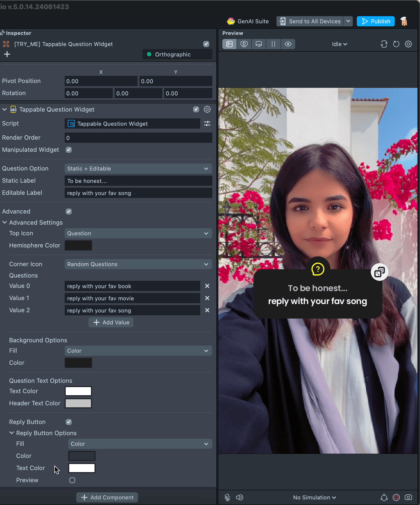The image size is (420, 505).
Task: Disable the Reply Button checkbox
Action: 69,422
